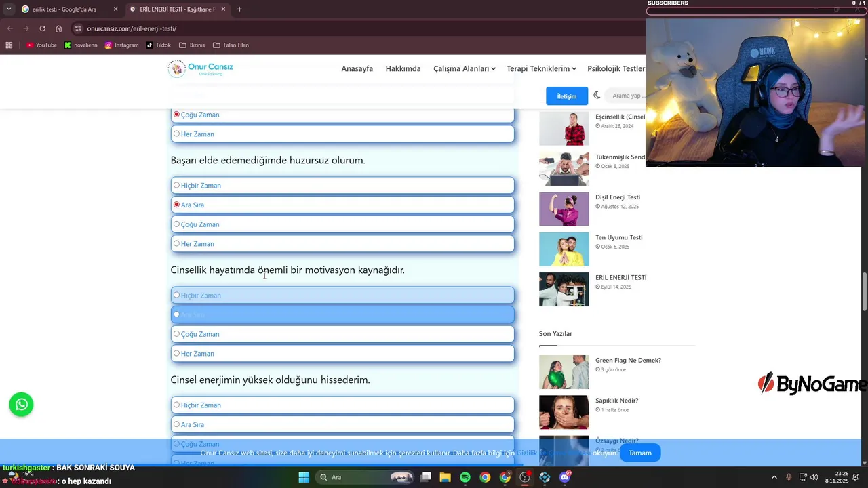Open 'Dişil Enerji Testi' sidebar link
The height and width of the screenshot is (488, 868).
618,197
